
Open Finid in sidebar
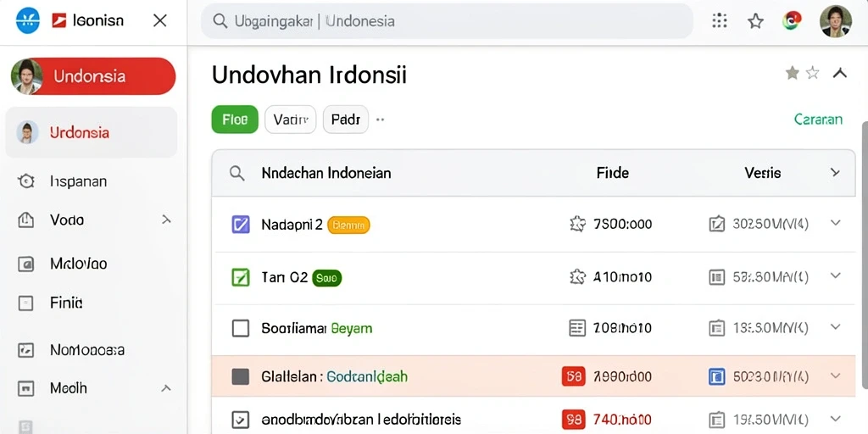tap(66, 303)
